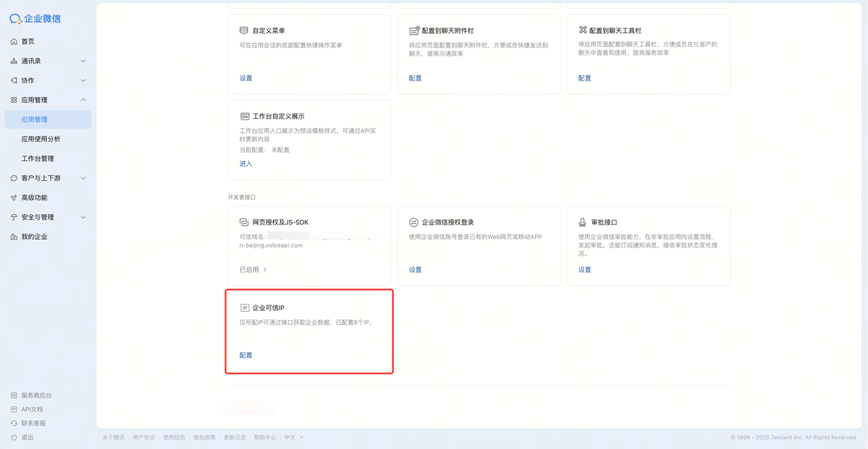Viewport: 868px width, 449px height.
Task: Click 当前配置 未配置 text
Action: [x=264, y=150]
